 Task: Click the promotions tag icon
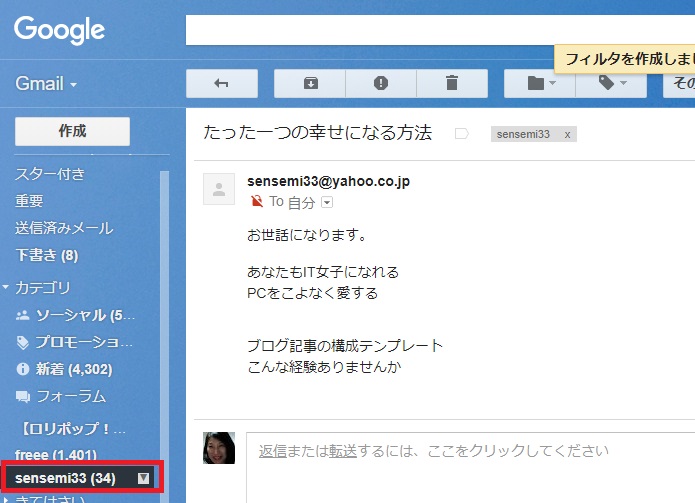coord(23,342)
